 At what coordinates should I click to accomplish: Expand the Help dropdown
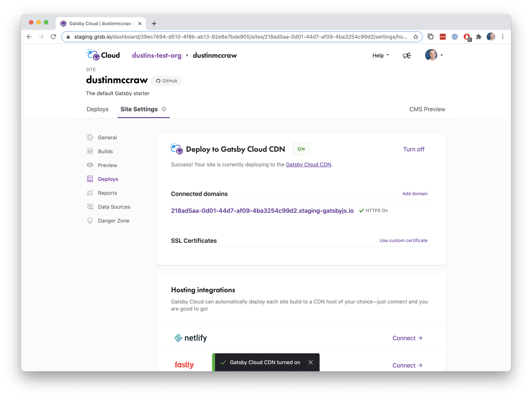click(x=381, y=55)
